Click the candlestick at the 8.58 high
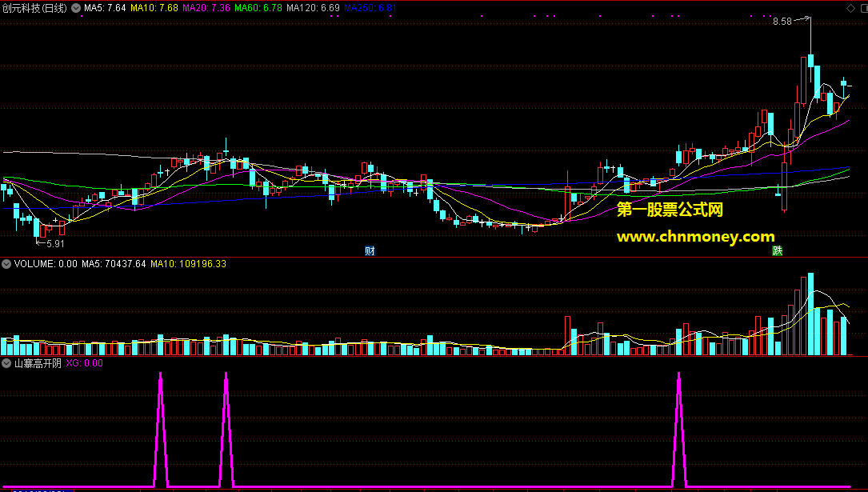868x492 pixels. 810,50
